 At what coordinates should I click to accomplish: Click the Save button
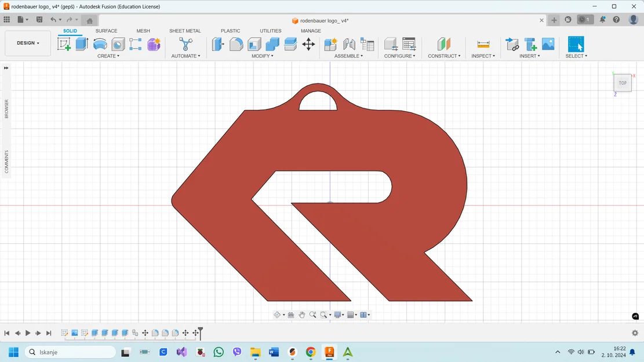click(39, 19)
